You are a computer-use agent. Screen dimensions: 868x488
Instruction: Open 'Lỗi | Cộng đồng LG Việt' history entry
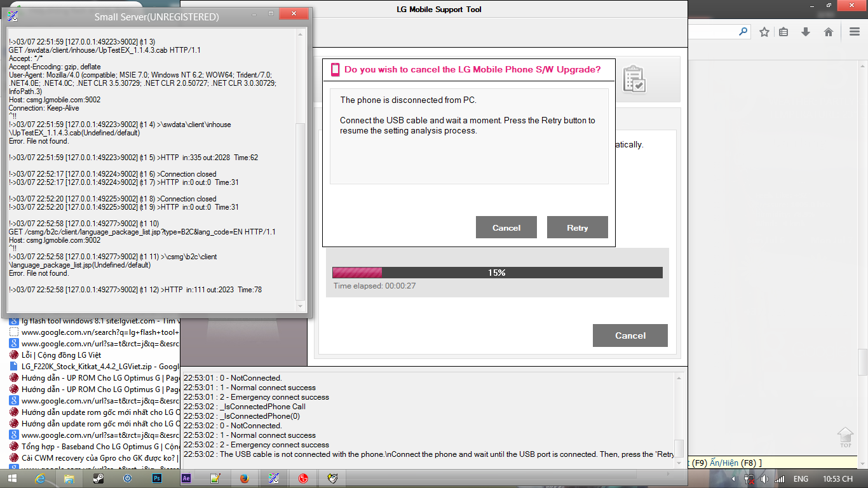(x=61, y=355)
